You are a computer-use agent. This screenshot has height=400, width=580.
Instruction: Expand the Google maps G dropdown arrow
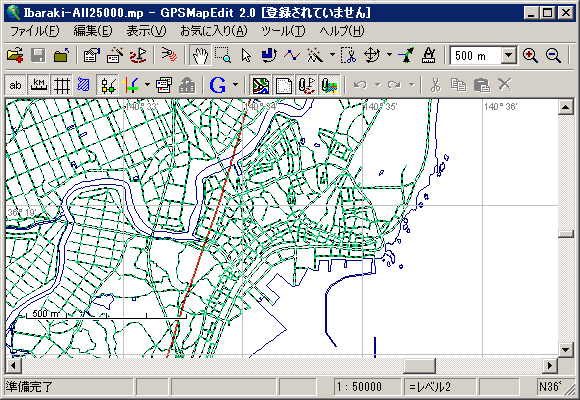coord(236,85)
